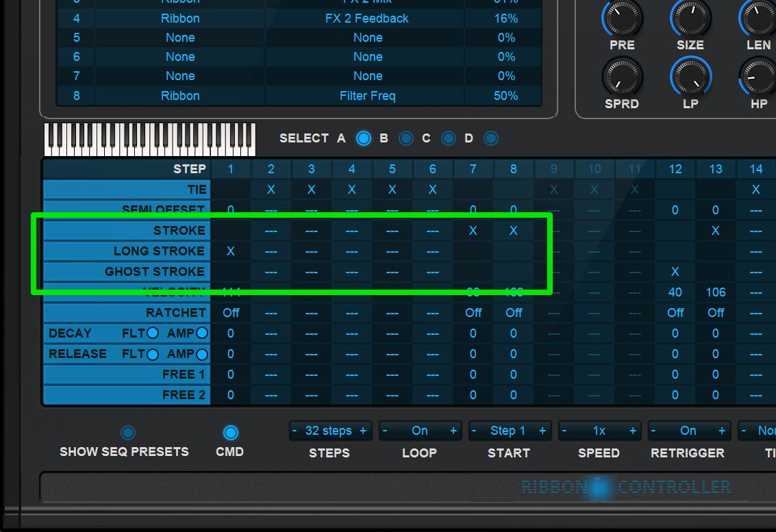Adjust the SPRD knob

[x=622, y=77]
